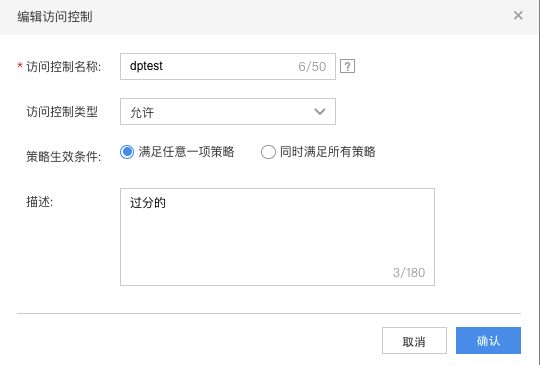Screen dimensions: 540x365
Task: Confirm changes with the 确认 button
Action: pos(488,341)
